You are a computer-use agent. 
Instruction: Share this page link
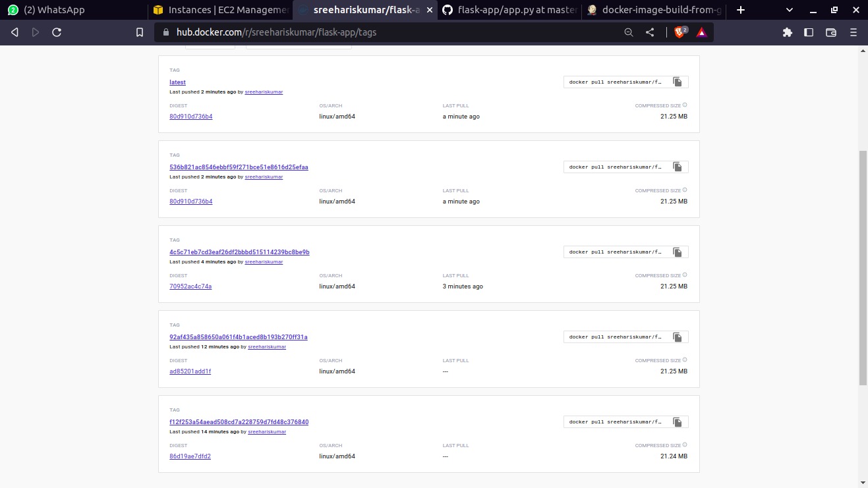tap(650, 32)
